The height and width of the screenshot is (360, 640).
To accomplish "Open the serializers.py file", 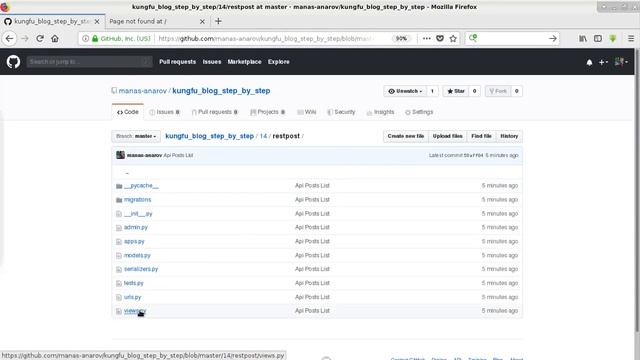I will [x=141, y=269].
